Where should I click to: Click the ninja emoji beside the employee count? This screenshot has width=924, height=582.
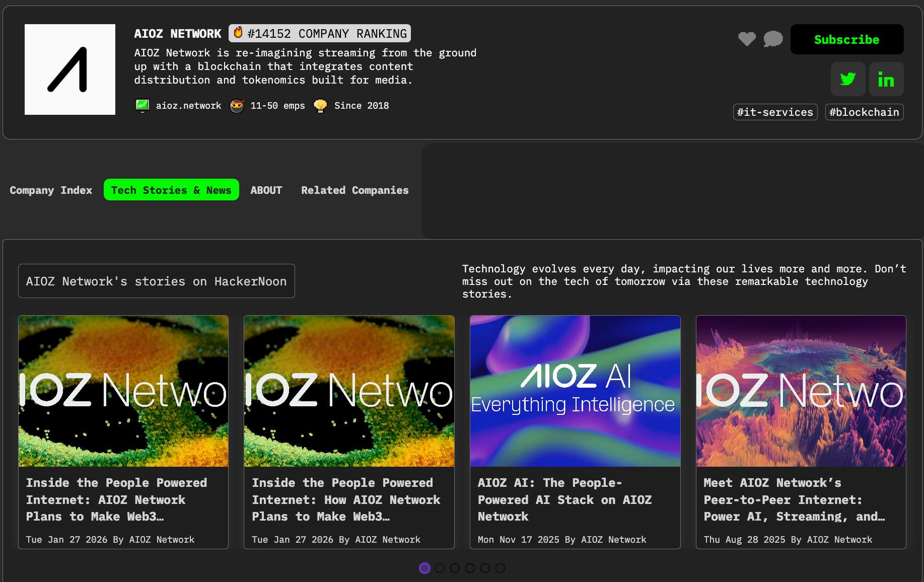click(237, 106)
